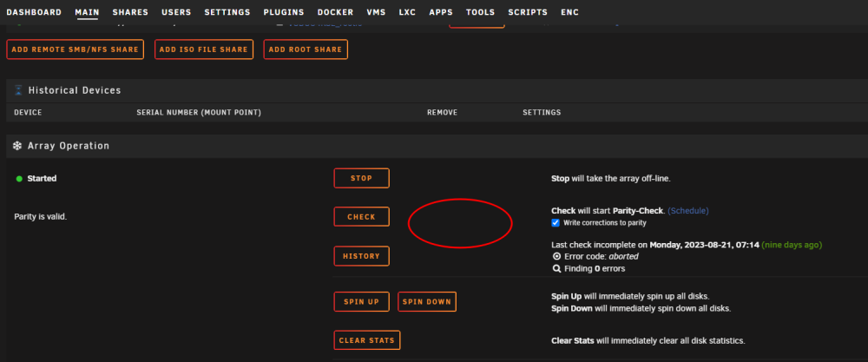Click the Array Operation section title
Image resolution: width=868 pixels, height=362 pixels.
[x=69, y=146]
